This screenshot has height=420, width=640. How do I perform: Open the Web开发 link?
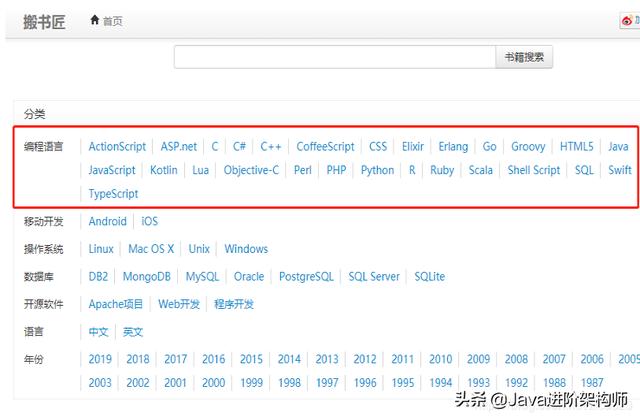[179, 304]
